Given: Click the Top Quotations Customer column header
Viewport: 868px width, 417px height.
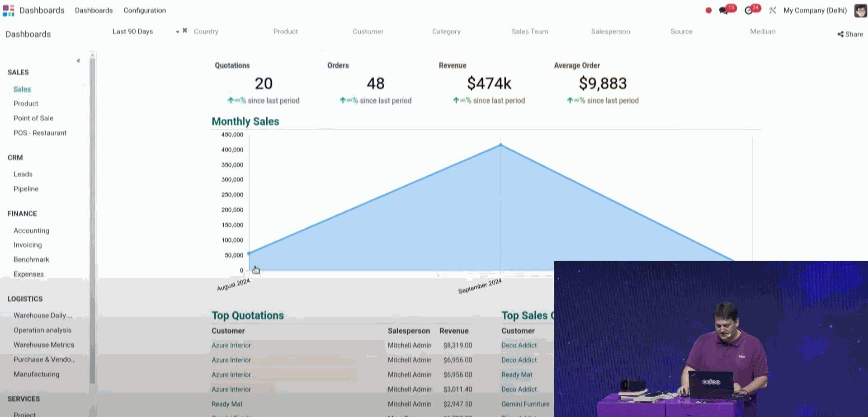Looking at the screenshot, I should (228, 331).
